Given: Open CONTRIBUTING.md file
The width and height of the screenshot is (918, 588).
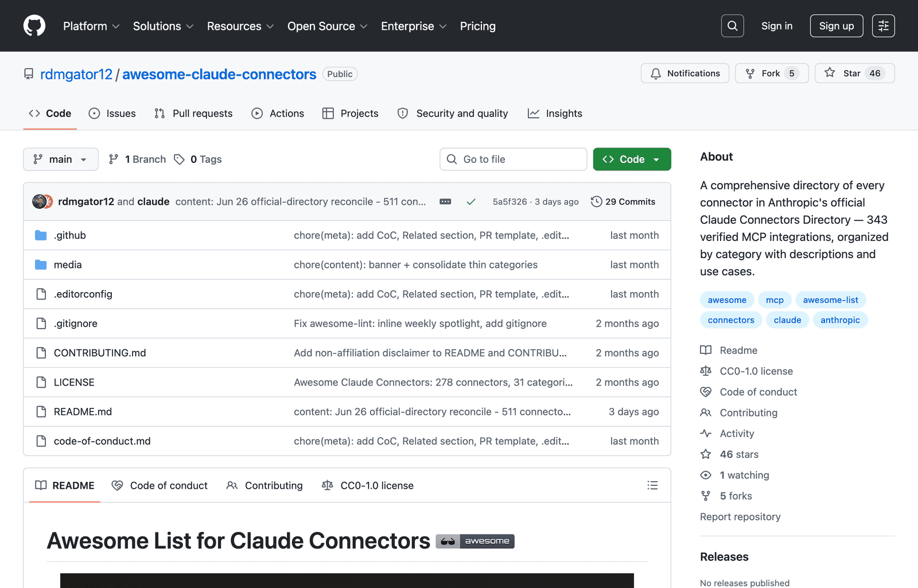Looking at the screenshot, I should tap(100, 353).
